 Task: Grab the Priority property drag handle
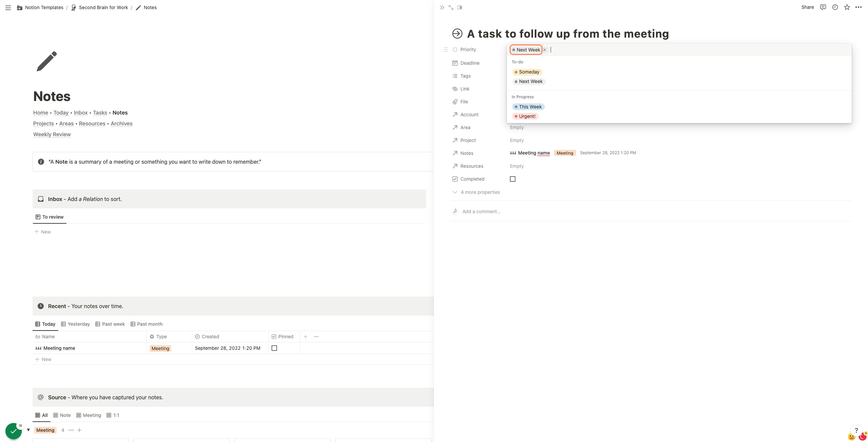pos(446,49)
